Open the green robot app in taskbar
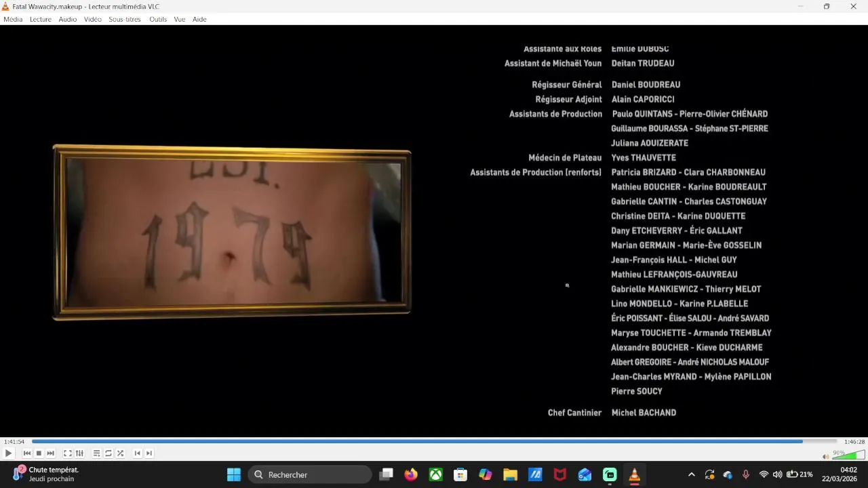This screenshot has width=868, height=488. [x=610, y=474]
